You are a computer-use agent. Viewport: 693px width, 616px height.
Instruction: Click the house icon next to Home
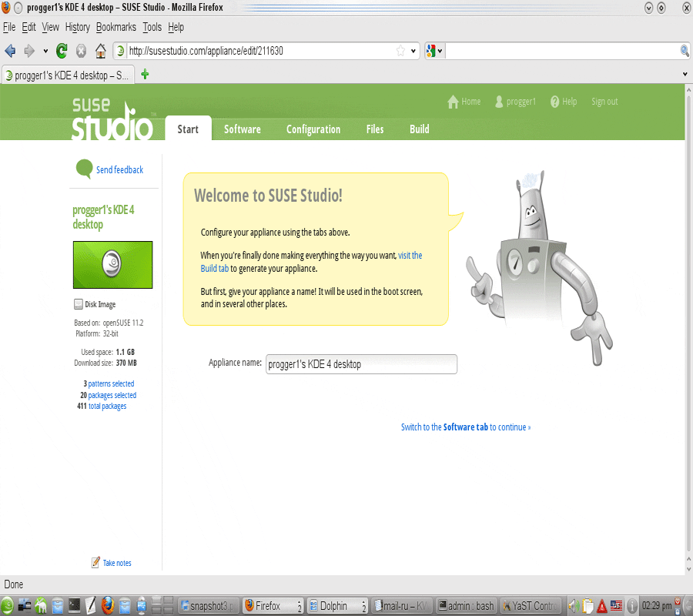click(453, 102)
